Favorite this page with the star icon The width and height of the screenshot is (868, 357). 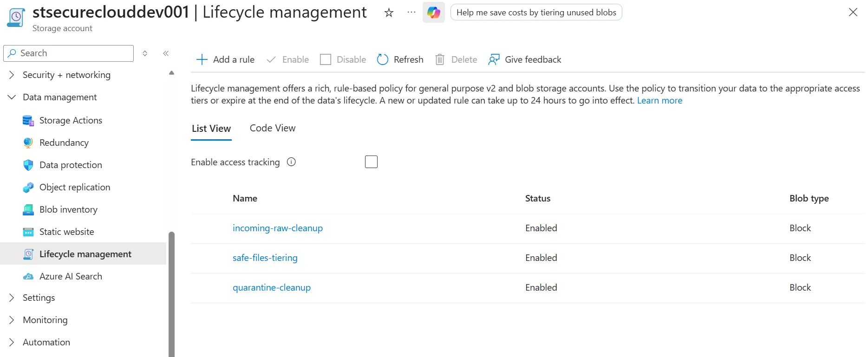(389, 13)
